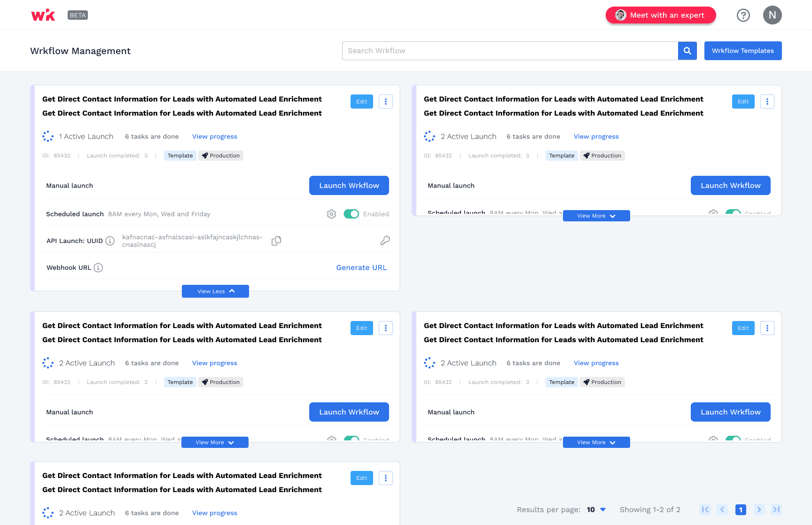Viewport: 812px width, 525px height.
Task: Collapse the first card with View Less
Action: click(215, 291)
